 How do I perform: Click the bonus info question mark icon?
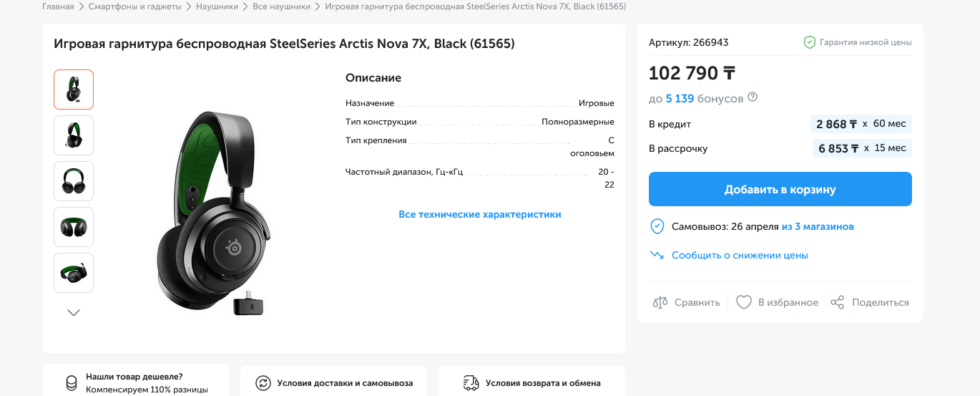(x=753, y=98)
